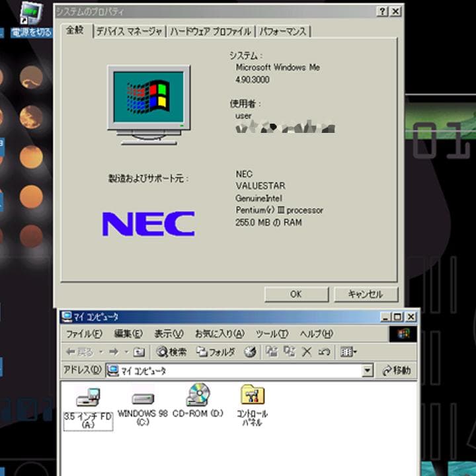
Task: Open the 検索 search pane
Action: click(x=171, y=352)
